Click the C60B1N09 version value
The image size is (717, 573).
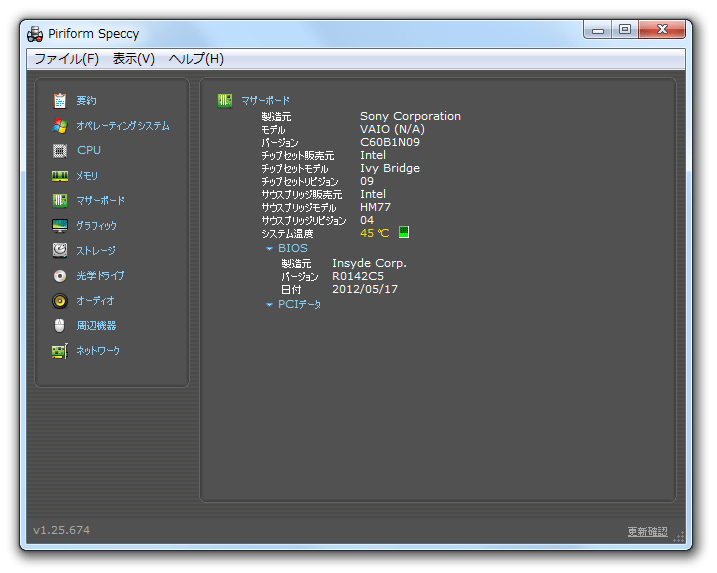click(x=390, y=142)
